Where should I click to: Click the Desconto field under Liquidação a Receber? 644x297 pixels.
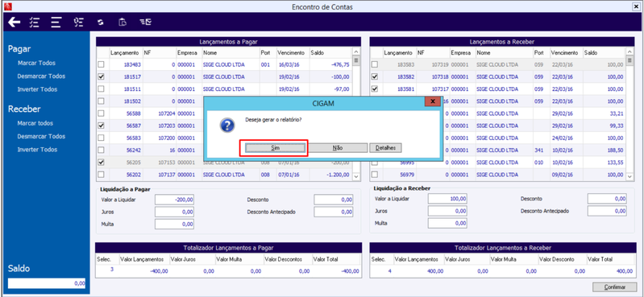(x=607, y=199)
